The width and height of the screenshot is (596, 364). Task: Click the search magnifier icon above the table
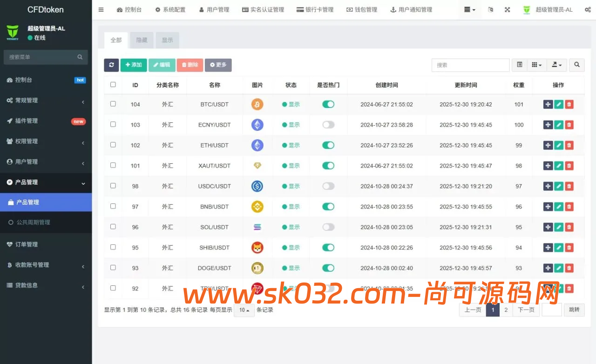tap(576, 65)
